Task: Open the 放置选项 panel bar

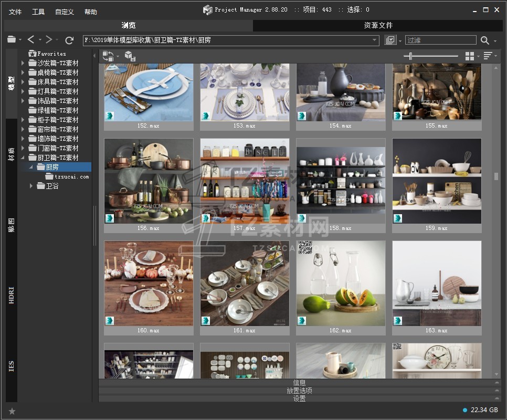Action: (299, 391)
